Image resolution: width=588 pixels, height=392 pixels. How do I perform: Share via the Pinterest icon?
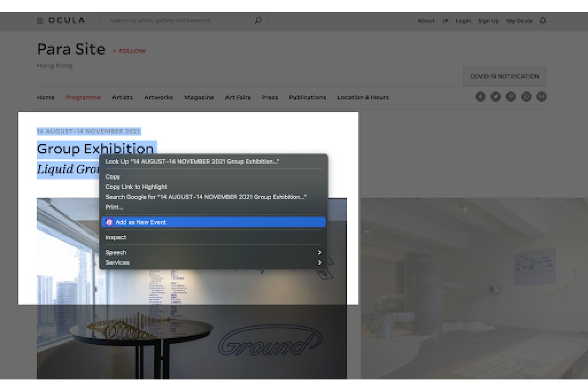[511, 97]
